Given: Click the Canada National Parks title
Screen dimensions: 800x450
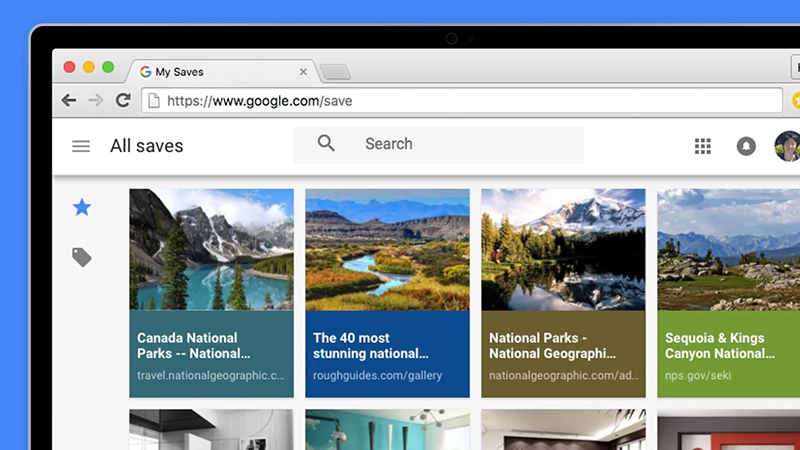Looking at the screenshot, I should click(193, 345).
